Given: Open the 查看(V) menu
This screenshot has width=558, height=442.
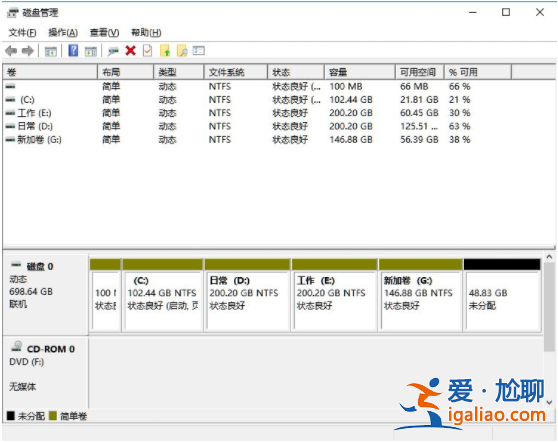Looking at the screenshot, I should pos(104,33).
